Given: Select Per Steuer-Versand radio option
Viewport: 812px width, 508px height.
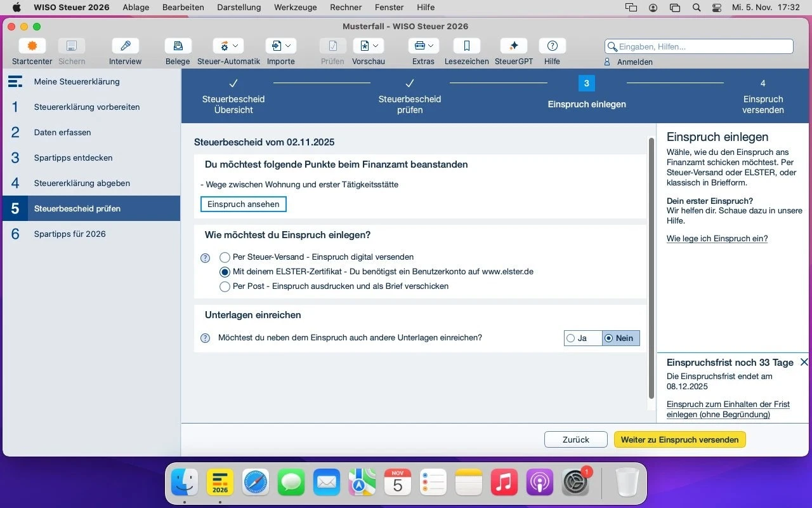Looking at the screenshot, I should [x=225, y=257].
